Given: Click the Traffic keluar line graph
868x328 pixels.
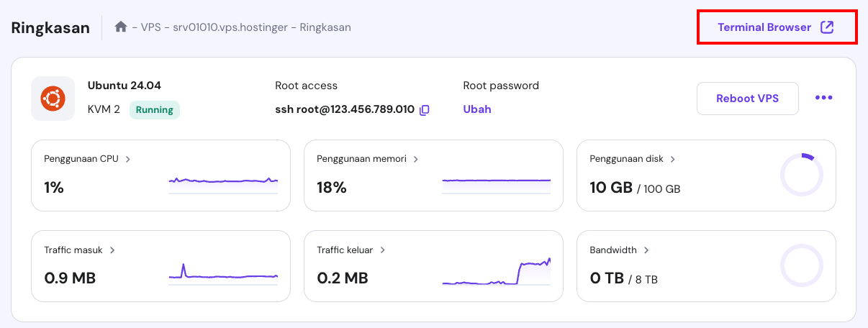Looking at the screenshot, I should tap(496, 273).
